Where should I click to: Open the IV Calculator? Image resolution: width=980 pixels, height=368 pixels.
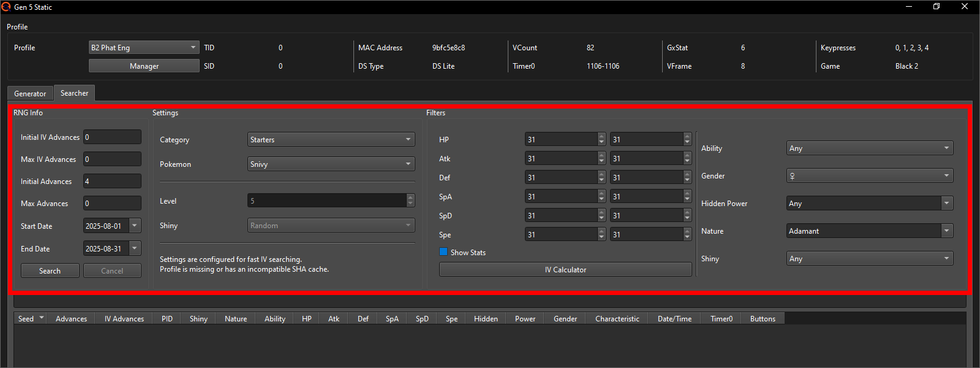click(565, 269)
